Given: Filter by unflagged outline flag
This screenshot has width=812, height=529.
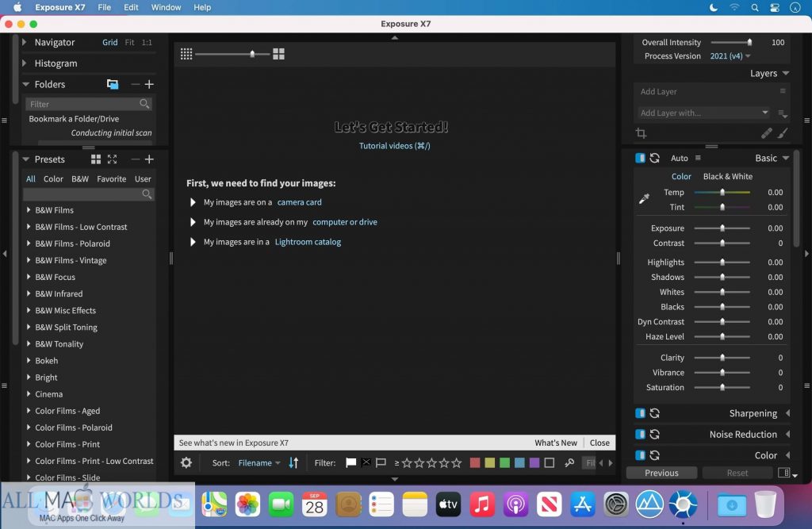Looking at the screenshot, I should (x=381, y=462).
